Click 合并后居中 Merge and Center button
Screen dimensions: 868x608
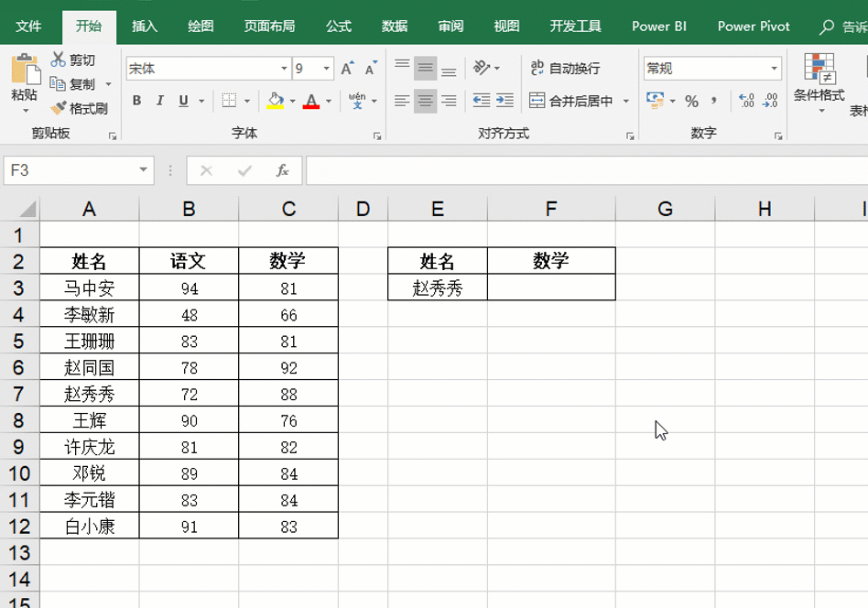click(x=571, y=101)
